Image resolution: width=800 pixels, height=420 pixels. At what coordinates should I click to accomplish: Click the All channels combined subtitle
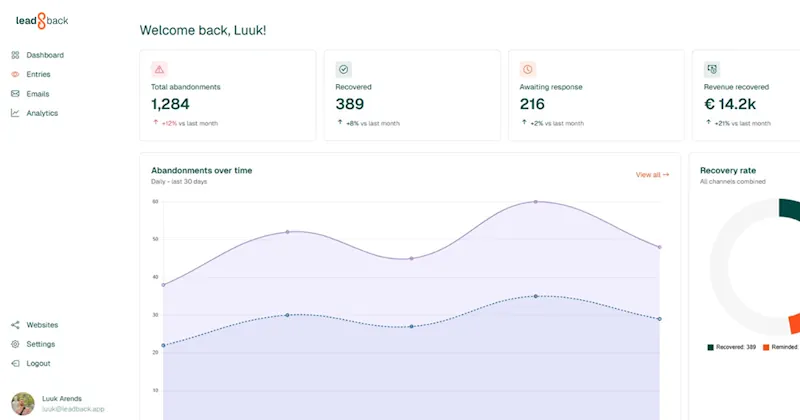point(733,182)
